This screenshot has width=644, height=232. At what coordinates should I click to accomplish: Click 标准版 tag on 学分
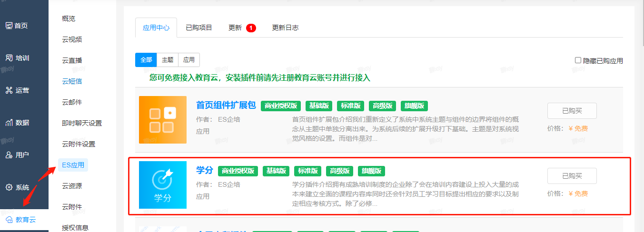[x=308, y=171]
